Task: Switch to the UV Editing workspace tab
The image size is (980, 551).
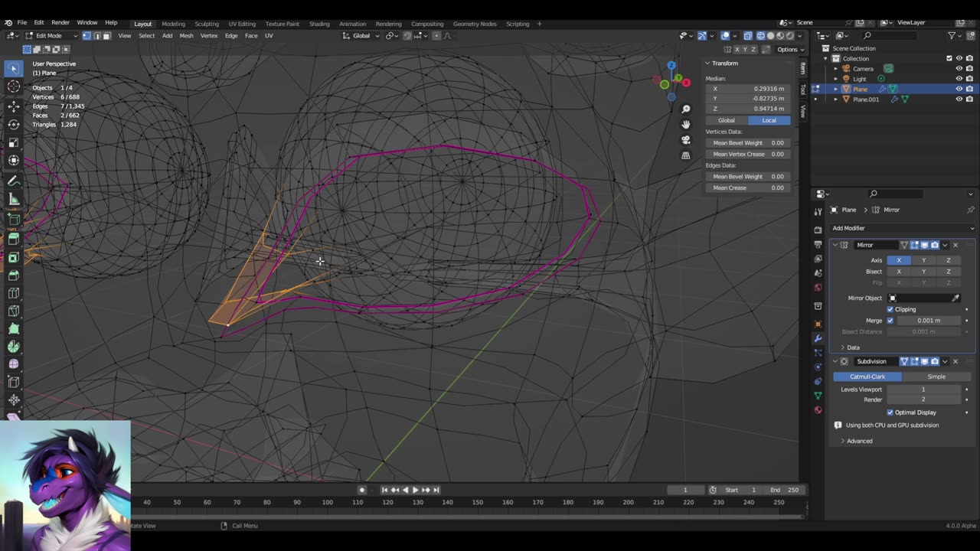Action: (241, 24)
